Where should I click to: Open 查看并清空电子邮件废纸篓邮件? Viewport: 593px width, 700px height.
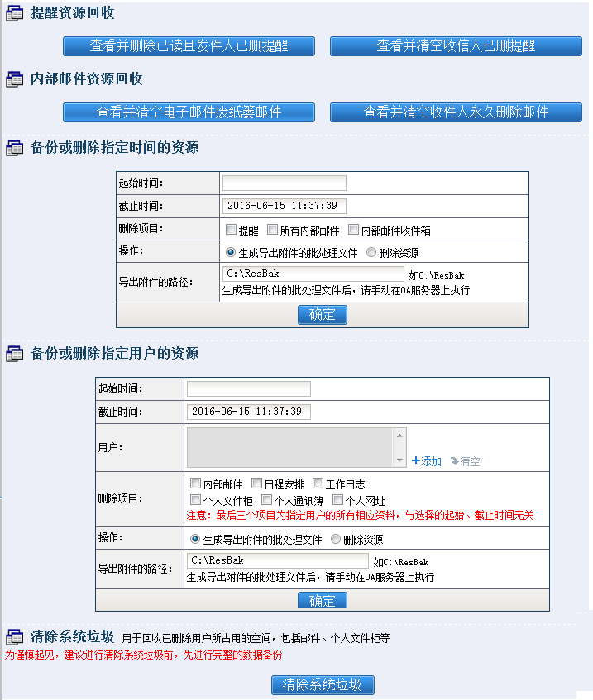point(189,112)
